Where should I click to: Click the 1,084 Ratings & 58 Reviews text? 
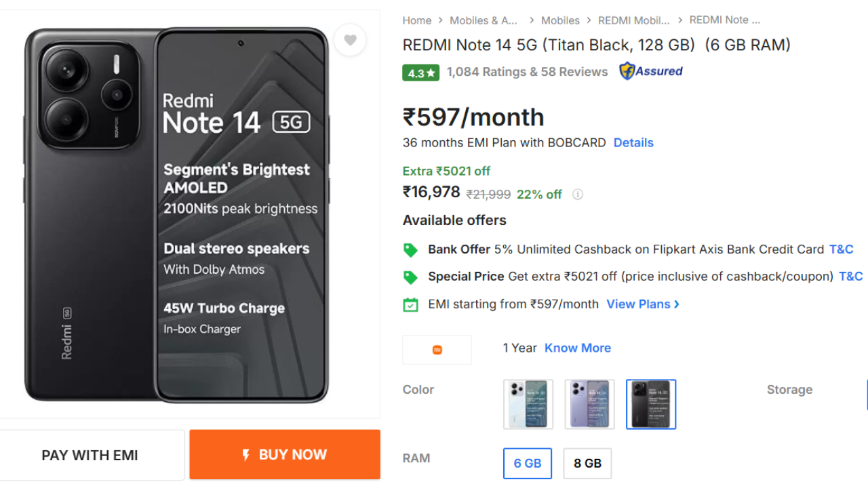pos(528,71)
